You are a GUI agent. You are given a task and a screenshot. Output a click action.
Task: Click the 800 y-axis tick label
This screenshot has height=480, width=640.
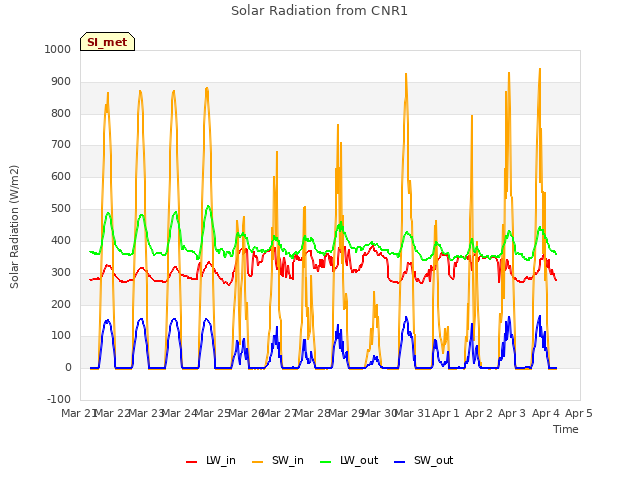[x=61, y=113]
